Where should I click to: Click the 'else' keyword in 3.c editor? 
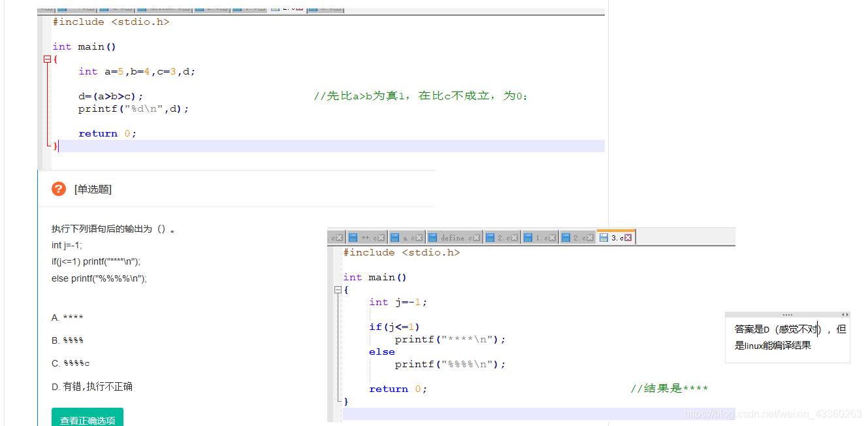[x=382, y=352]
